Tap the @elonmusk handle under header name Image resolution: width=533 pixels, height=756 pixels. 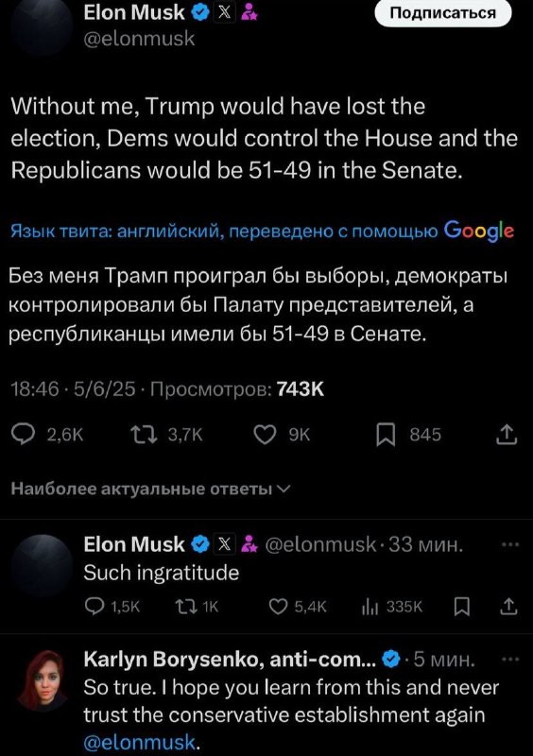pyautogui.click(x=140, y=39)
